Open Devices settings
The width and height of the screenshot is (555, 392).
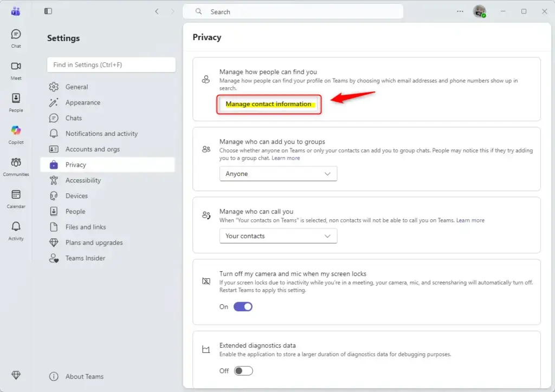[x=108, y=196]
